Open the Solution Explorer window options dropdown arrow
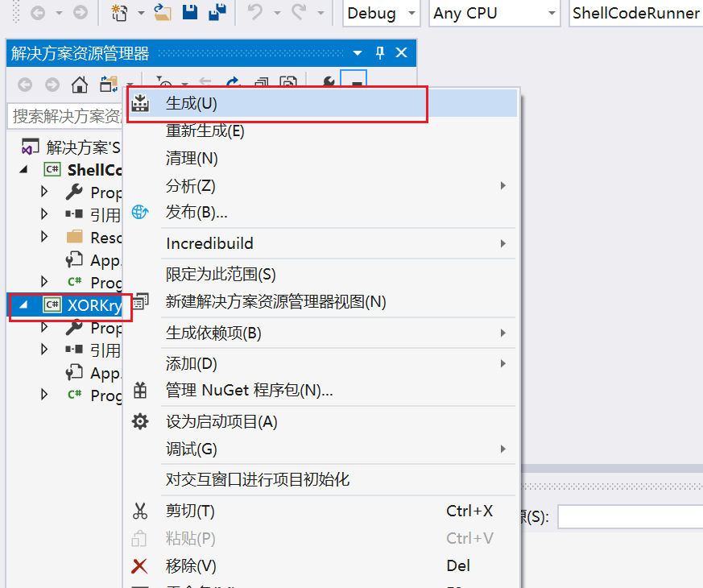The height and width of the screenshot is (588, 703). (358, 53)
